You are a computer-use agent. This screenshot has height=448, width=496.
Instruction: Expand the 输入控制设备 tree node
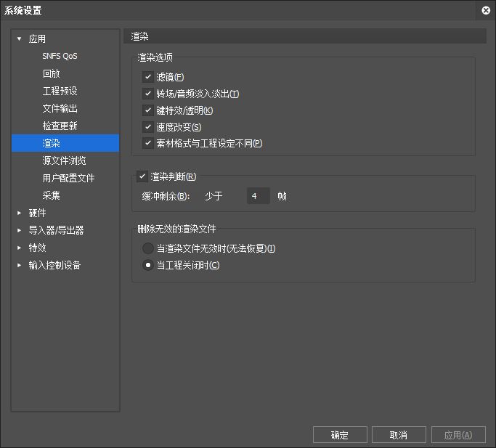pos(20,265)
